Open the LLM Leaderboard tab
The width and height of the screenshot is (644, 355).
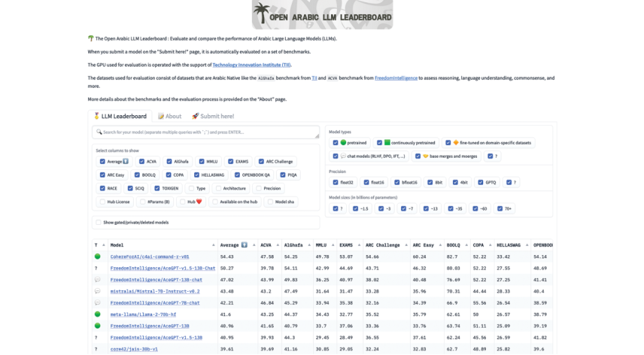[120, 116]
